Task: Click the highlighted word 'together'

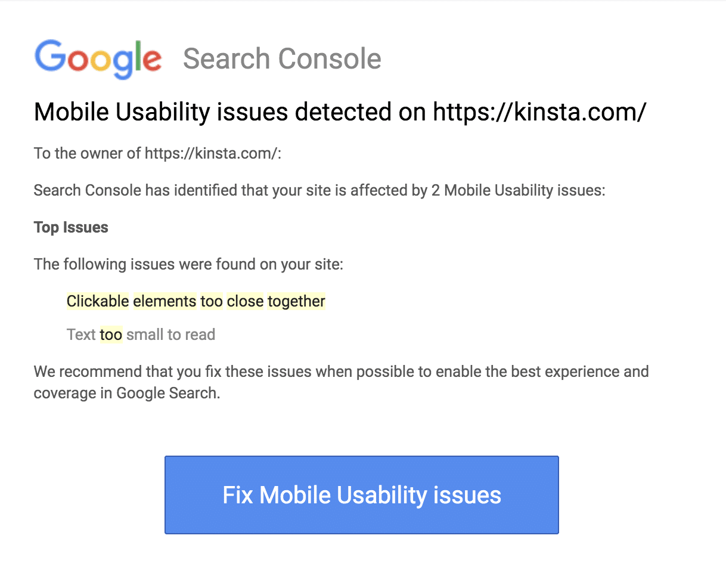Action: (296, 301)
